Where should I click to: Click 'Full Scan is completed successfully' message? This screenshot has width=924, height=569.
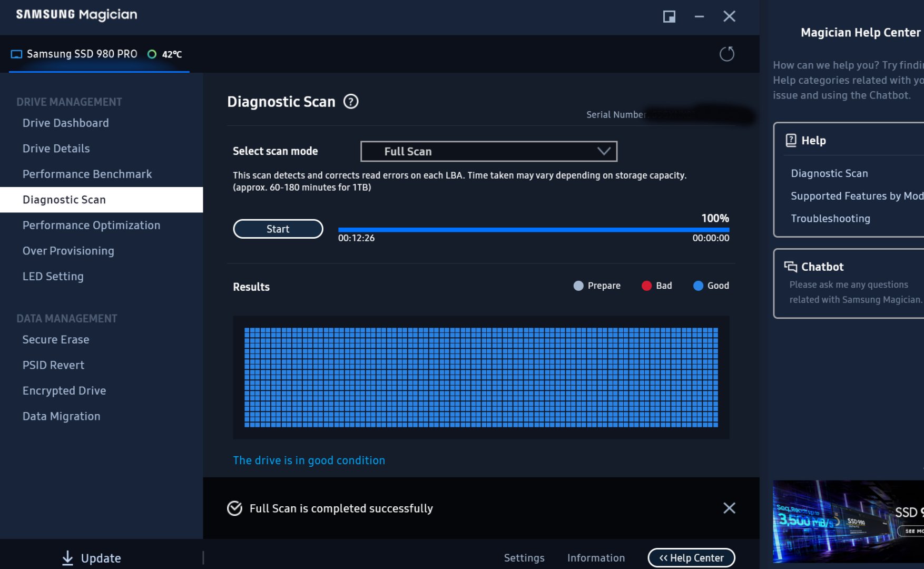(341, 508)
